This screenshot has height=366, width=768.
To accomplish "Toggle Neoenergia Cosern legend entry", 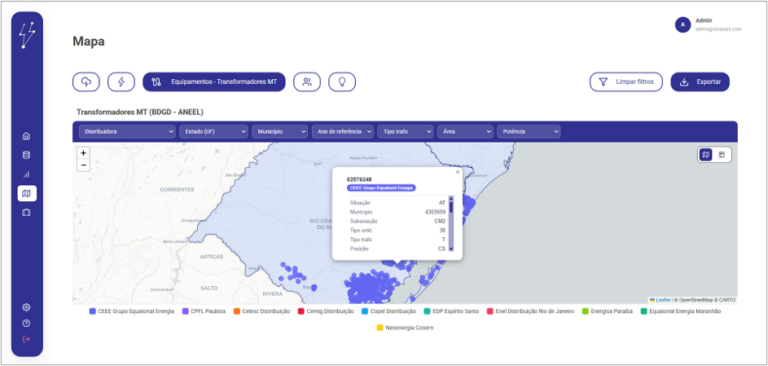I will tap(405, 328).
